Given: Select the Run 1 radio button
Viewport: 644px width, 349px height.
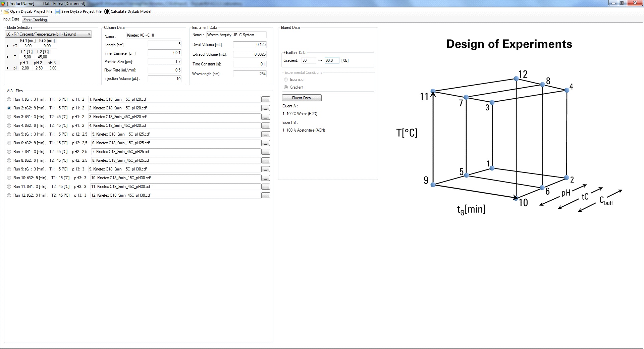Looking at the screenshot, I should tap(9, 99).
